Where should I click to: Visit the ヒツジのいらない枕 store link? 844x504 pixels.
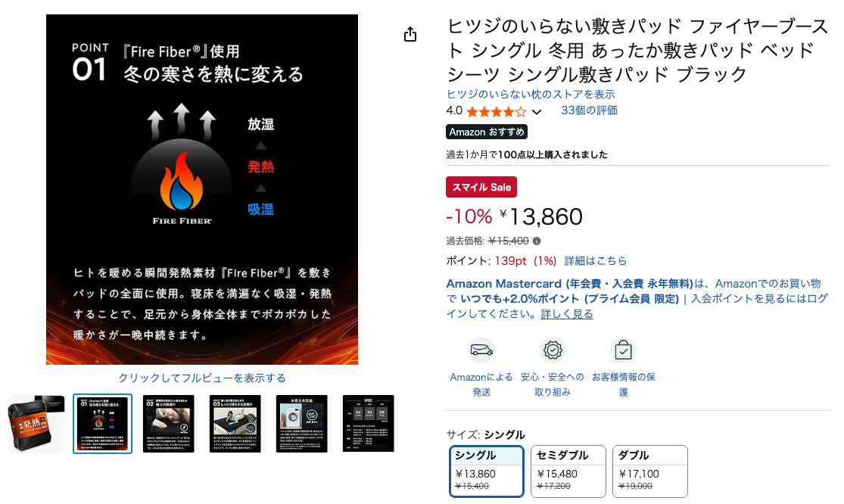click(x=530, y=94)
